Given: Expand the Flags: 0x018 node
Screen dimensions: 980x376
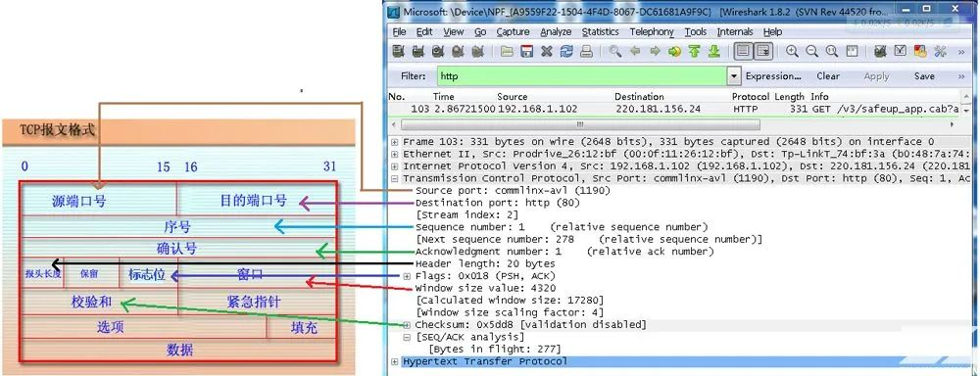Looking at the screenshot, I should 407,276.
